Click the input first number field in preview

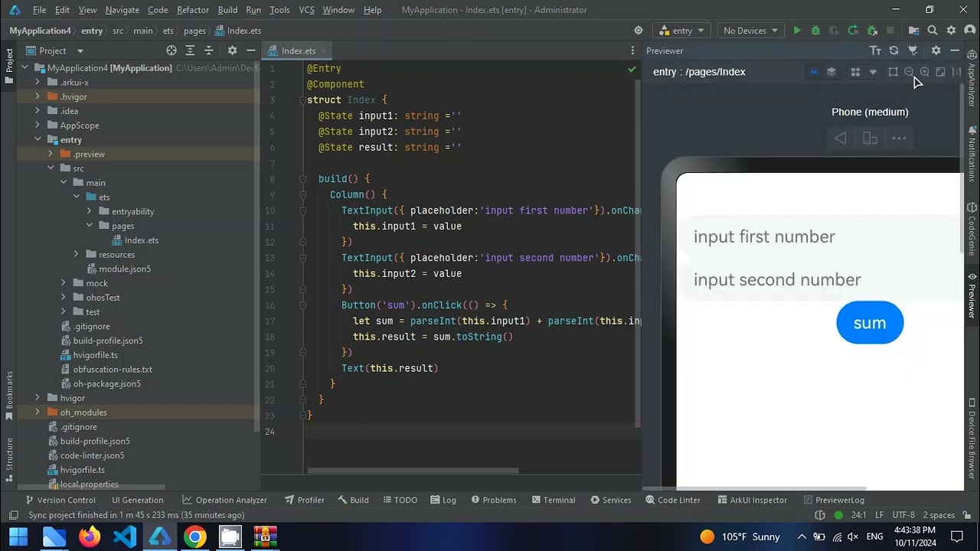coord(818,236)
